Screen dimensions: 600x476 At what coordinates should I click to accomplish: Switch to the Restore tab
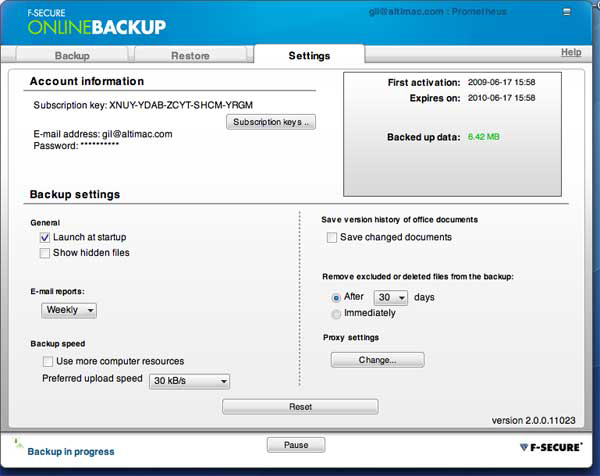pyautogui.click(x=190, y=56)
